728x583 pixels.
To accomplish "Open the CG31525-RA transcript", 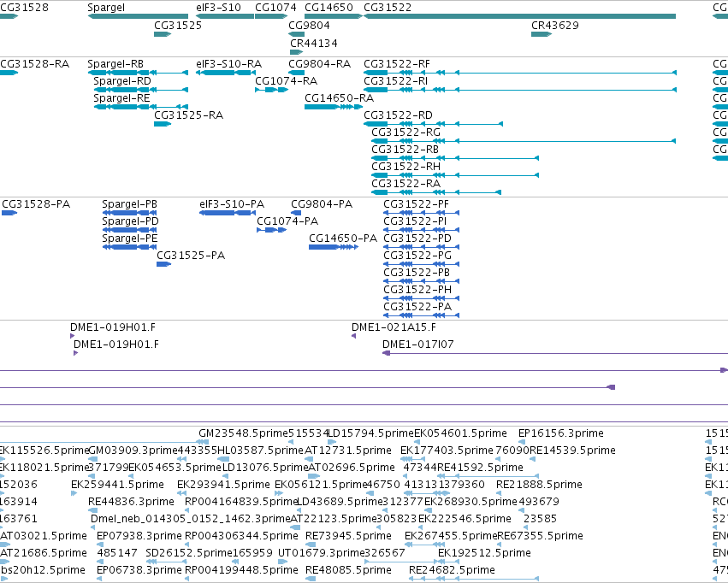I will coord(163,124).
